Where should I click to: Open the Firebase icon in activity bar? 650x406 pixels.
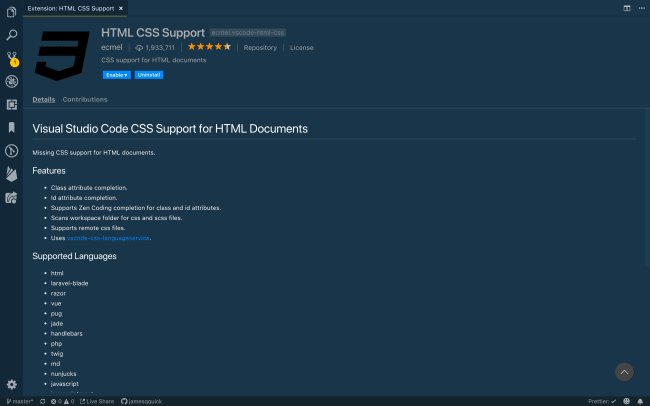click(12, 174)
